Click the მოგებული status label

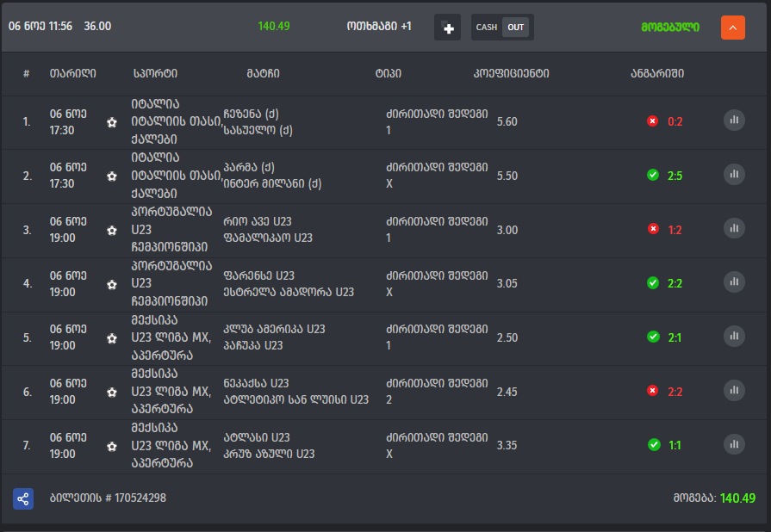[x=669, y=28]
